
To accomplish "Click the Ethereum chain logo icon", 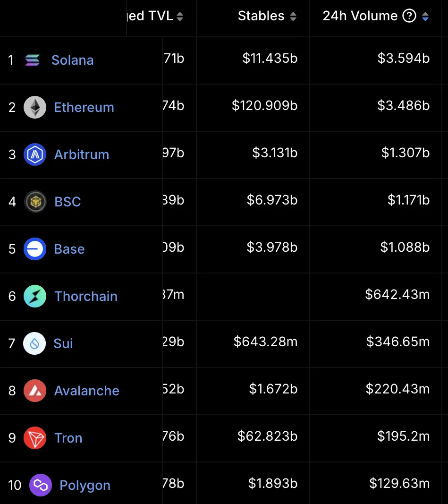I will click(35, 107).
